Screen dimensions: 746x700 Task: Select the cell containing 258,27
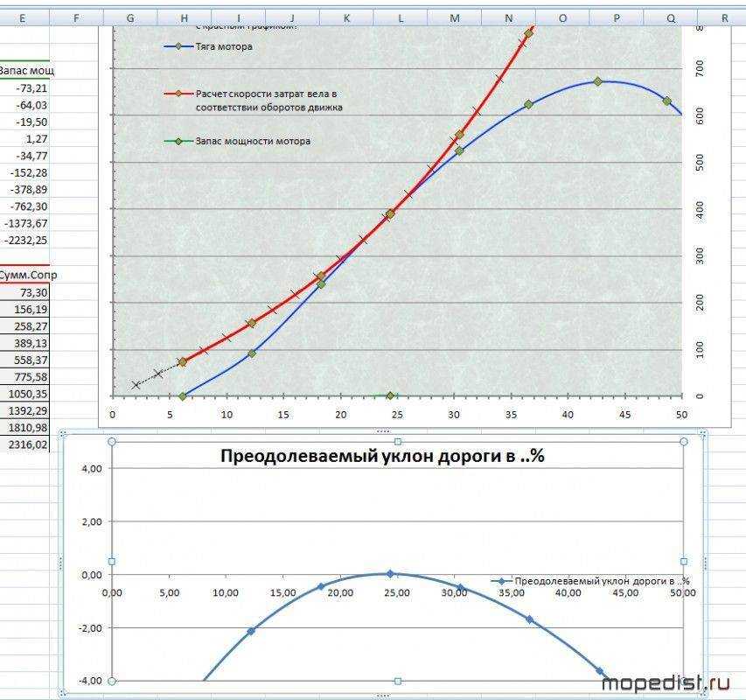point(24,326)
